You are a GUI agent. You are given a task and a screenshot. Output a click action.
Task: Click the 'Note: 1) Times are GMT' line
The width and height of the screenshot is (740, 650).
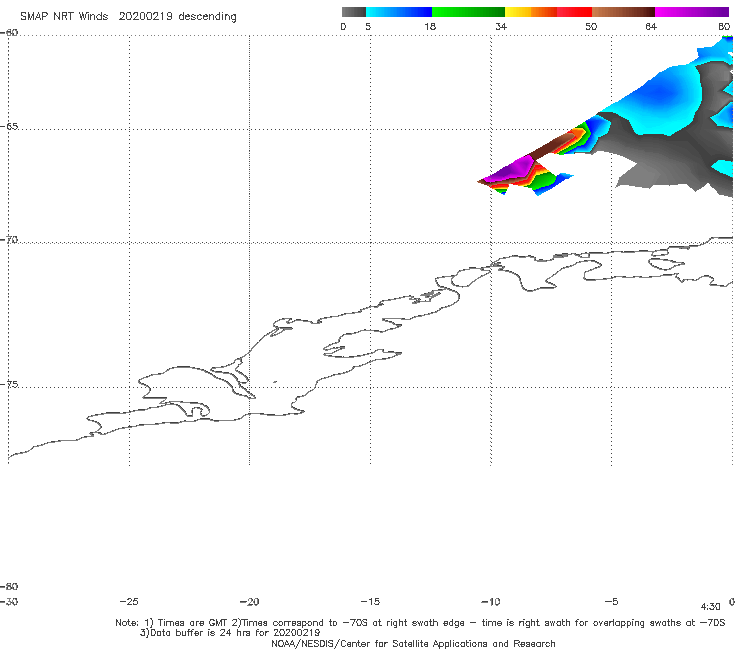(420, 623)
